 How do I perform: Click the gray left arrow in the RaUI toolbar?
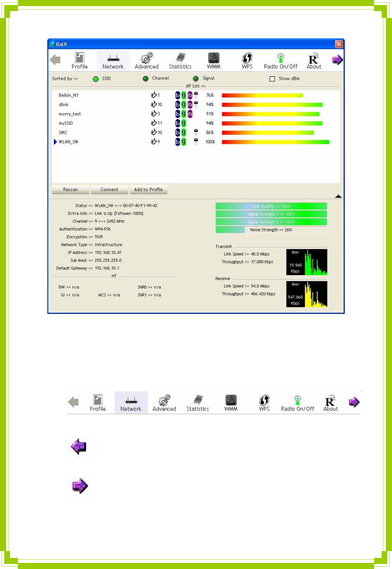(55, 60)
